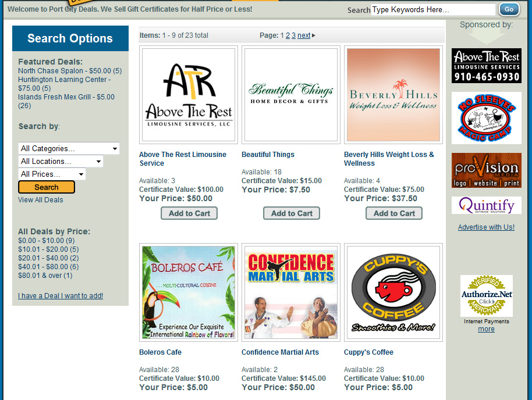The image size is (532, 400).
Task: Expand the All Categories dropdown
Action: pyautogui.click(x=69, y=148)
